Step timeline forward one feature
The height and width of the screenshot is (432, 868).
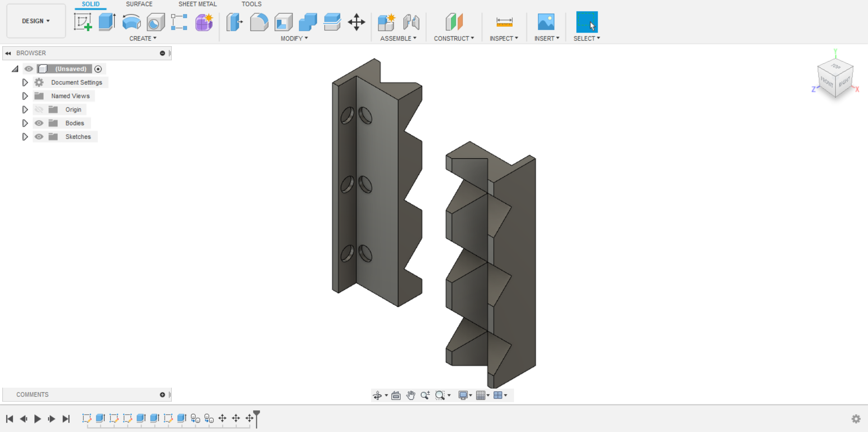pyautogui.click(x=52, y=419)
